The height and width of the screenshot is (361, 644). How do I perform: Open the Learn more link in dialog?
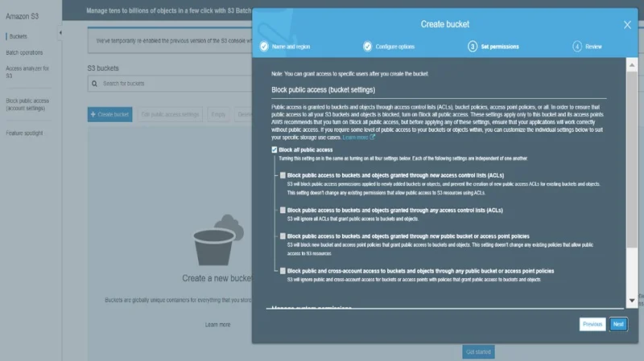pos(355,137)
